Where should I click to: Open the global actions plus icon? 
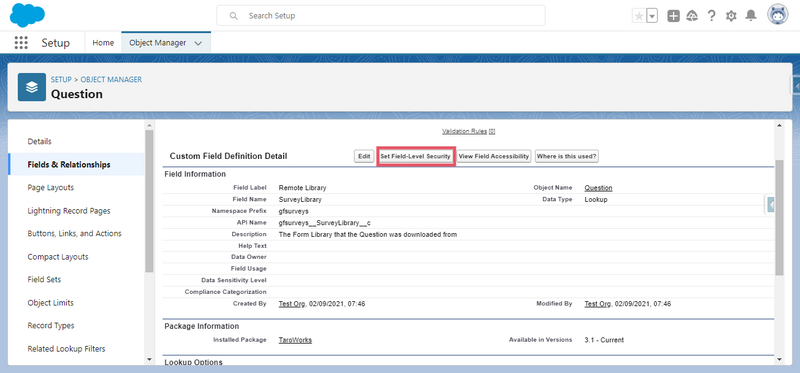pyautogui.click(x=673, y=16)
